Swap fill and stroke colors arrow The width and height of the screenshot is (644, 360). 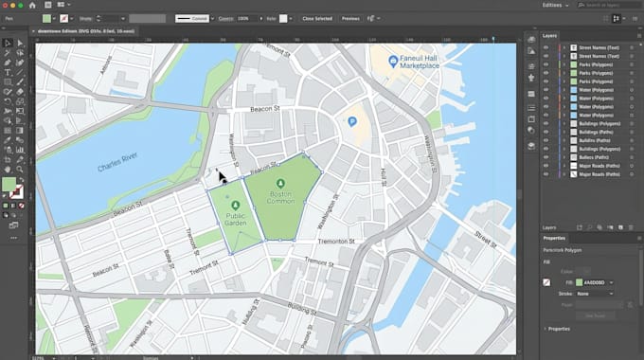(x=22, y=180)
